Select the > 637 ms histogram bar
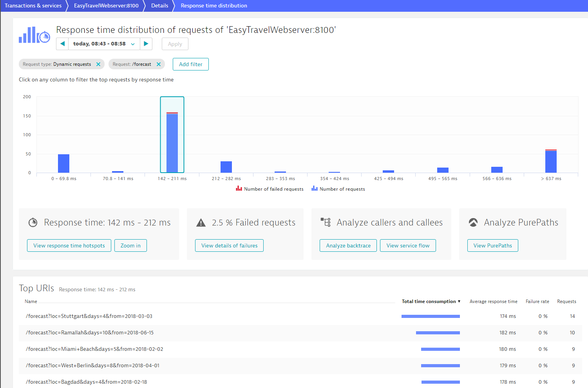This screenshot has width=588, height=388. coord(551,161)
